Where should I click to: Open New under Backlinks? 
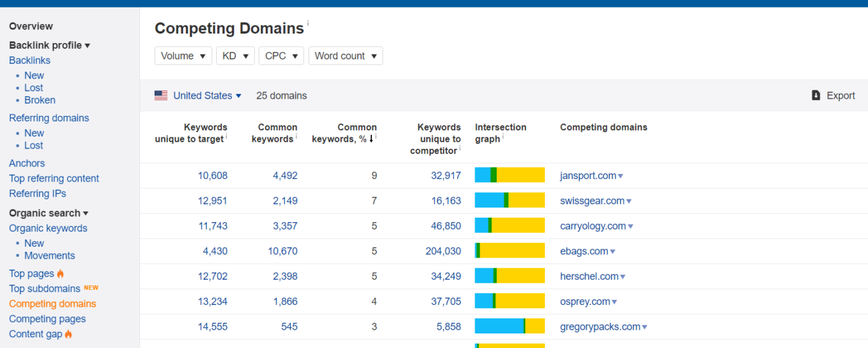[x=34, y=75]
